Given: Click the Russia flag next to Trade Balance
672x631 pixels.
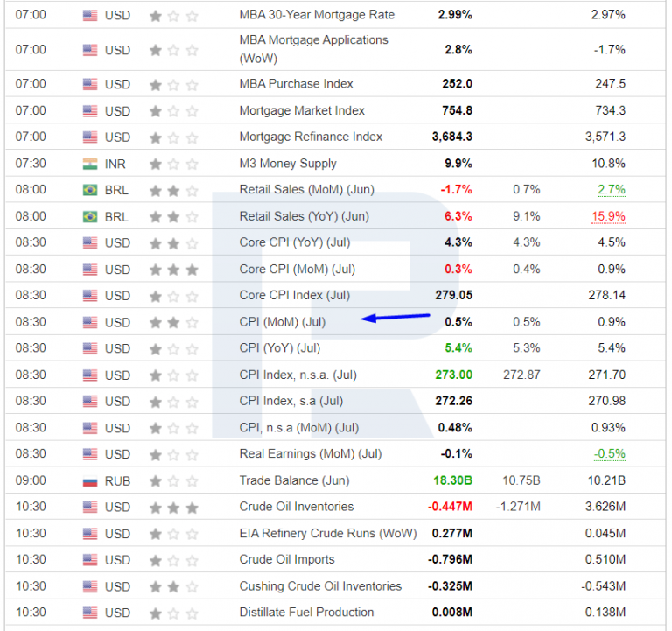Looking at the screenshot, I should [x=90, y=480].
